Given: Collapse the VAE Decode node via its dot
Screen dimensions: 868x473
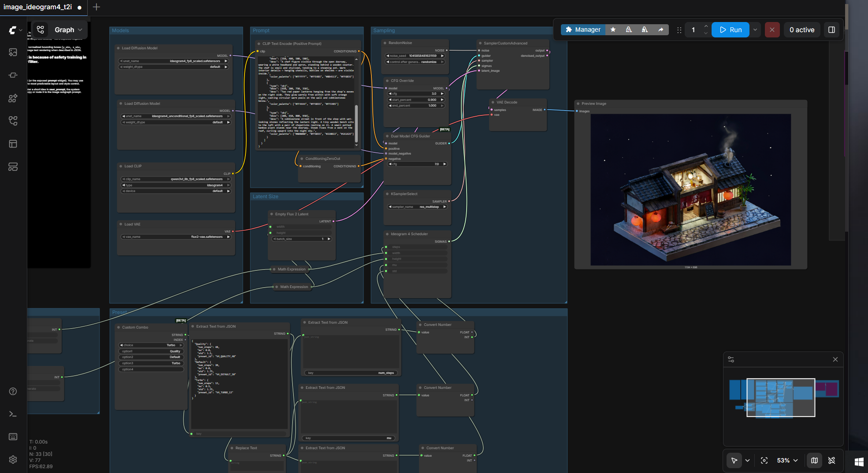Looking at the screenshot, I should [x=493, y=102].
